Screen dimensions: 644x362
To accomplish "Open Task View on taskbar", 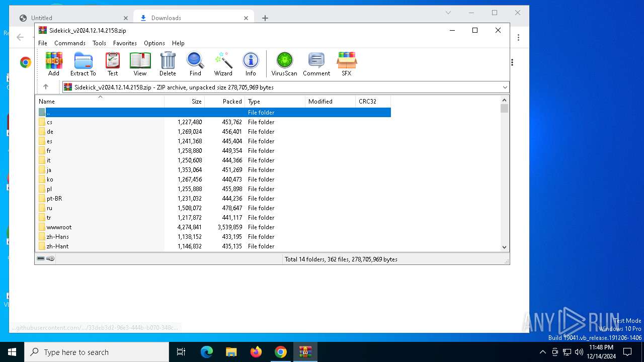I will pos(181,352).
